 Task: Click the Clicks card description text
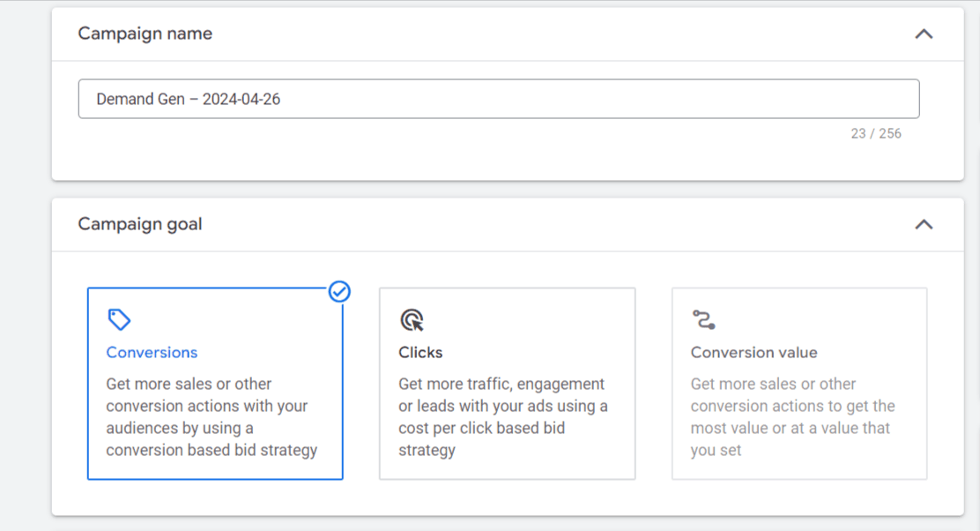[502, 417]
